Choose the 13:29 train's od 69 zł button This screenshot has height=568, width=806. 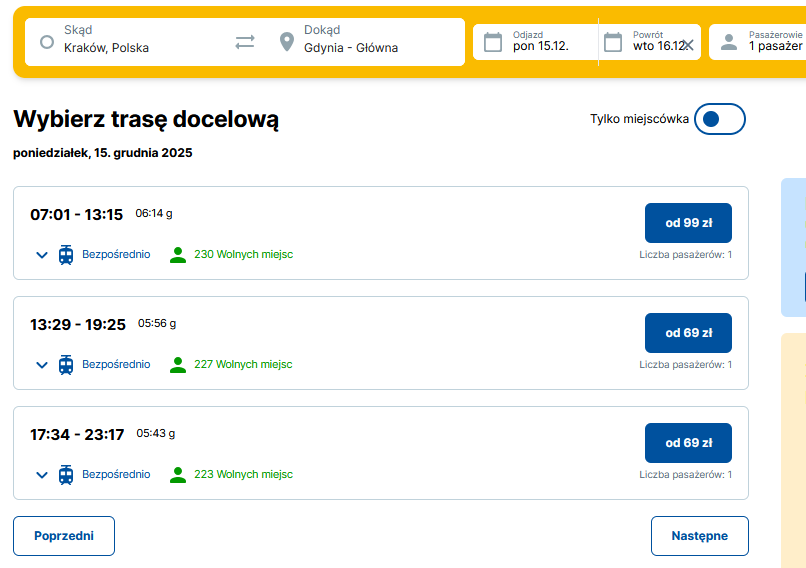688,333
